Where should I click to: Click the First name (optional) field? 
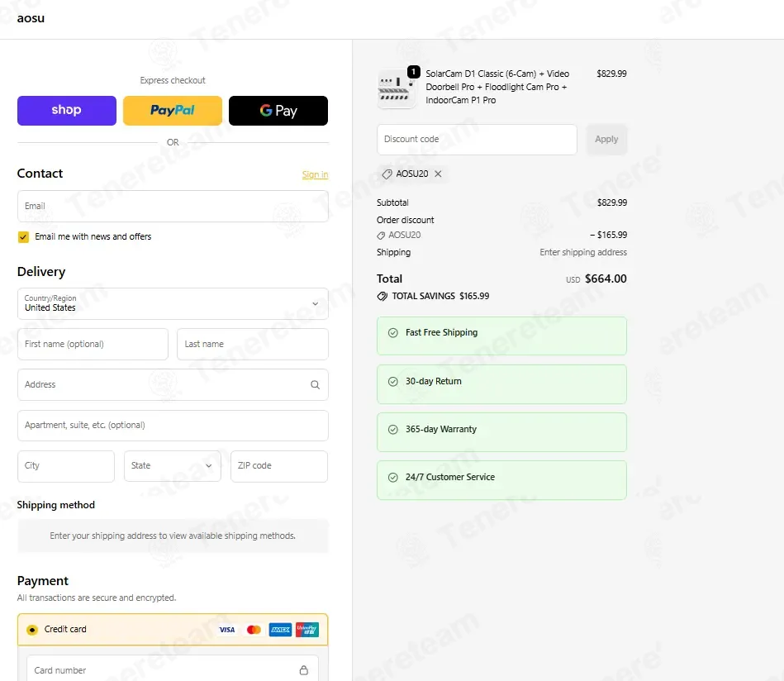(x=93, y=345)
